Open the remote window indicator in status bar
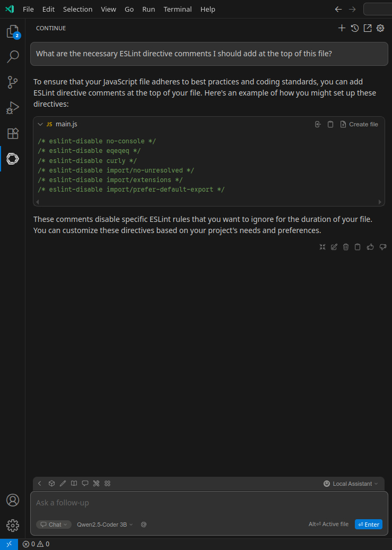Viewport: 392px width, 550px height. (9, 544)
